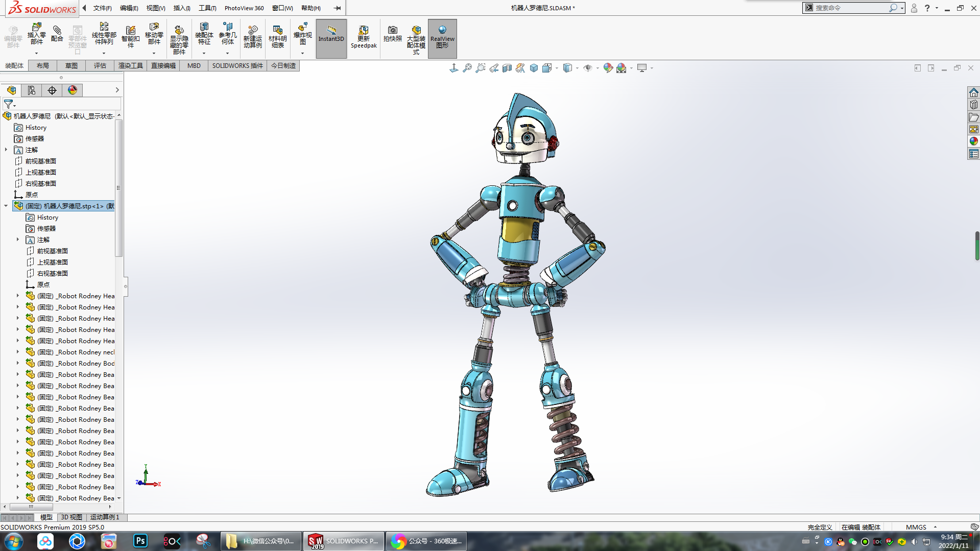Switch to SOLIDWORKS 插件 tab
Viewport: 980px width, 551px height.
pyautogui.click(x=237, y=65)
